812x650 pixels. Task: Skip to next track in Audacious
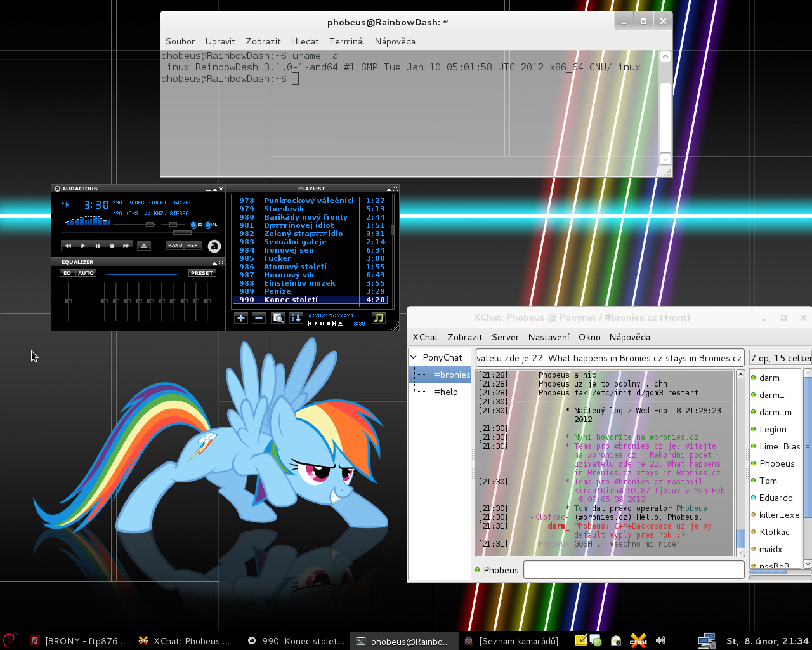(x=126, y=246)
